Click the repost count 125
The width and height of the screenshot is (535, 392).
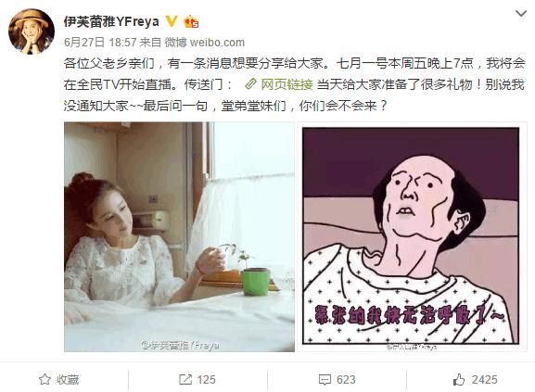[x=206, y=379]
